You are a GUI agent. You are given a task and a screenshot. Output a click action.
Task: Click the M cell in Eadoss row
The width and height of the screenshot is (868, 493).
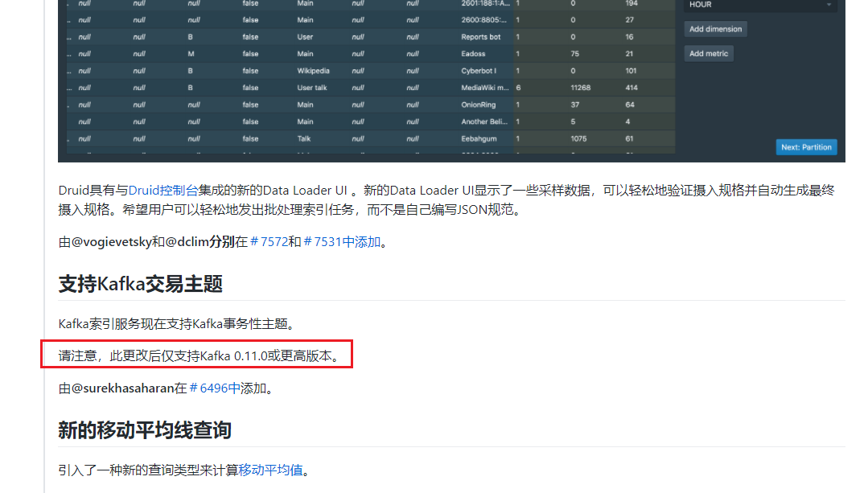coord(191,54)
